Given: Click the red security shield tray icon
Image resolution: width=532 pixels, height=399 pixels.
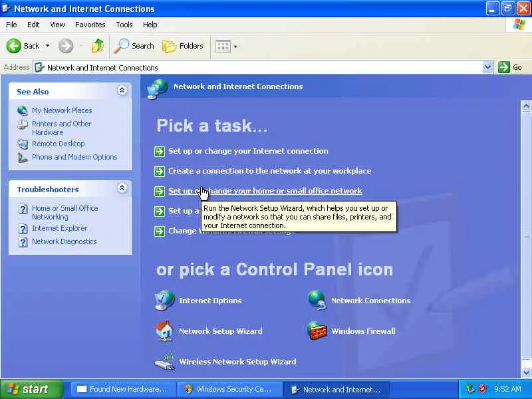Looking at the screenshot, I should [x=482, y=389].
